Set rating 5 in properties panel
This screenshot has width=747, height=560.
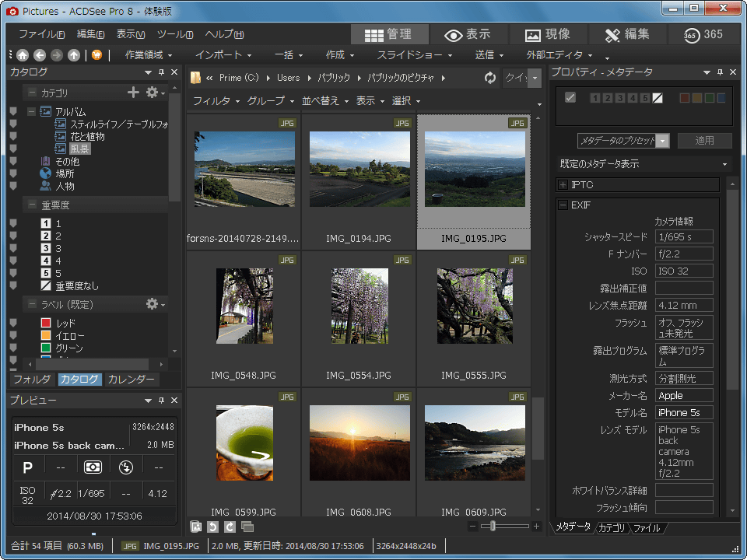tap(645, 98)
